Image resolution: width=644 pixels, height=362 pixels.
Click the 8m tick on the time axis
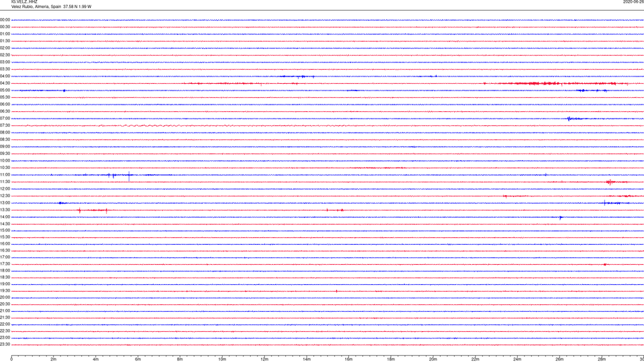180,359
